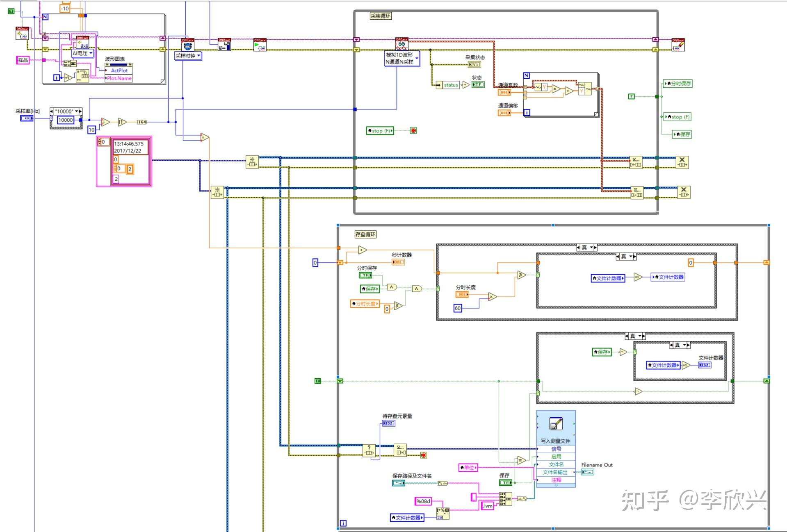Click the DAQmx Timing sample clock icon
This screenshot has height=532, width=787.
click(188, 45)
